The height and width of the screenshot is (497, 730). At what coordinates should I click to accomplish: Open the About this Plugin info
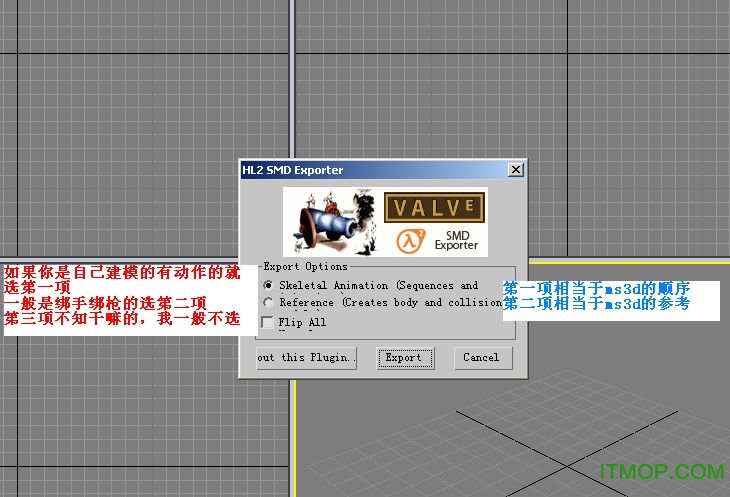coord(305,357)
